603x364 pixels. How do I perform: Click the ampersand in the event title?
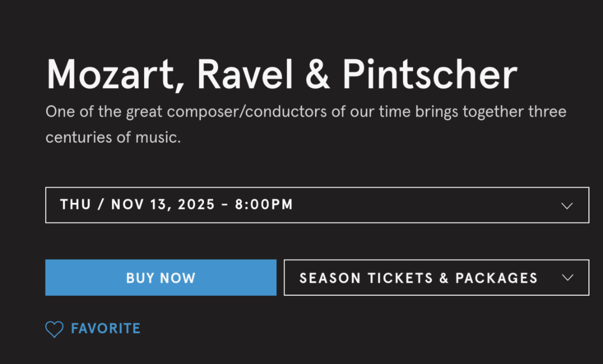coord(318,74)
